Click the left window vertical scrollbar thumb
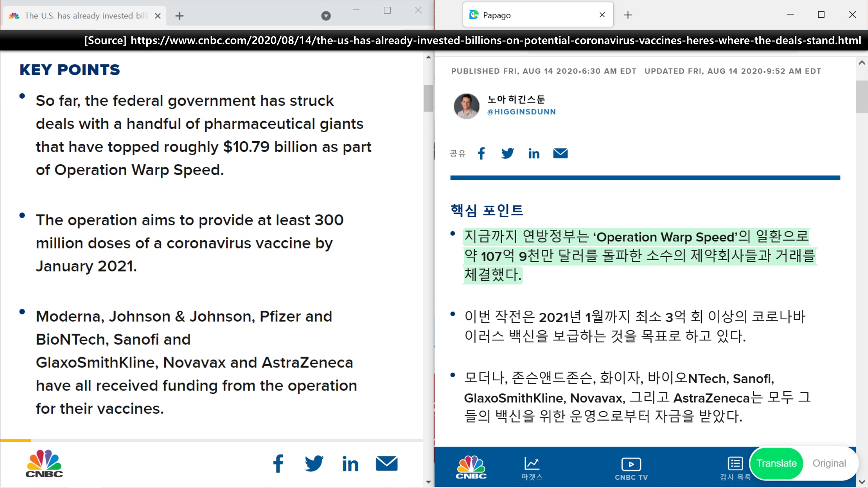 tap(428, 98)
